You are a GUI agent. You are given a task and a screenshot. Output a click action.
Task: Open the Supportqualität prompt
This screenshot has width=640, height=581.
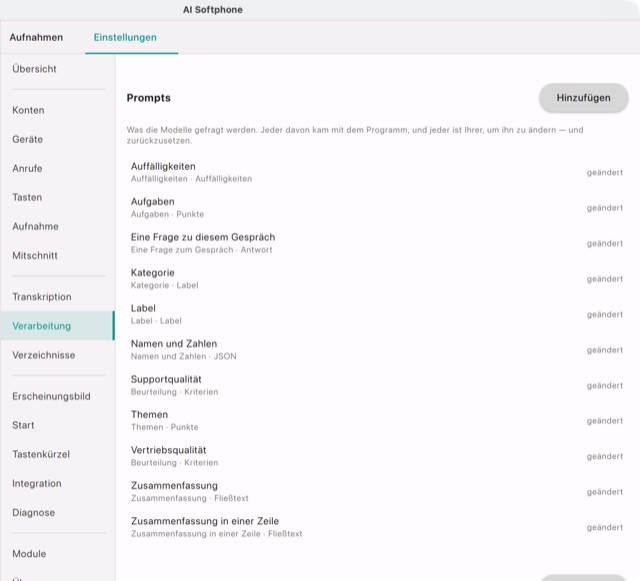(x=377, y=385)
